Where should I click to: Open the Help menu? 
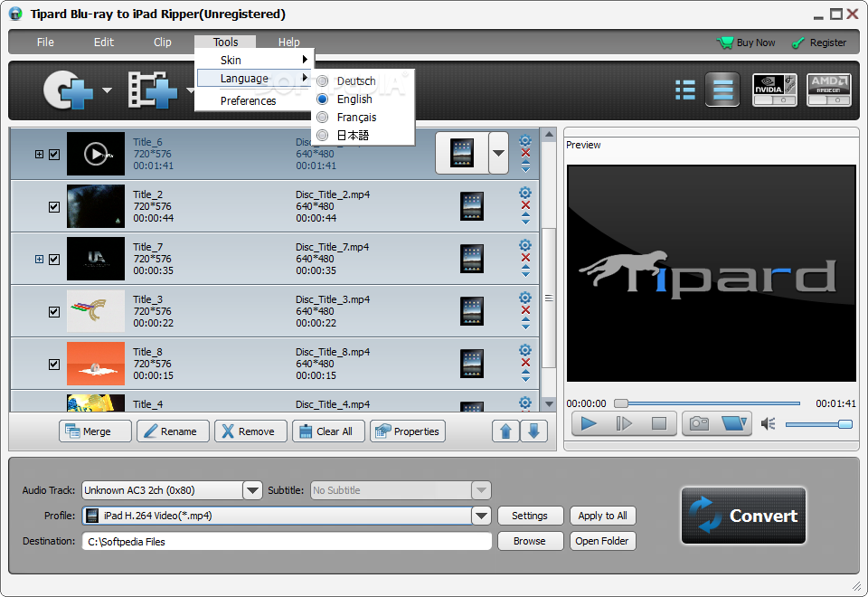[x=289, y=43]
